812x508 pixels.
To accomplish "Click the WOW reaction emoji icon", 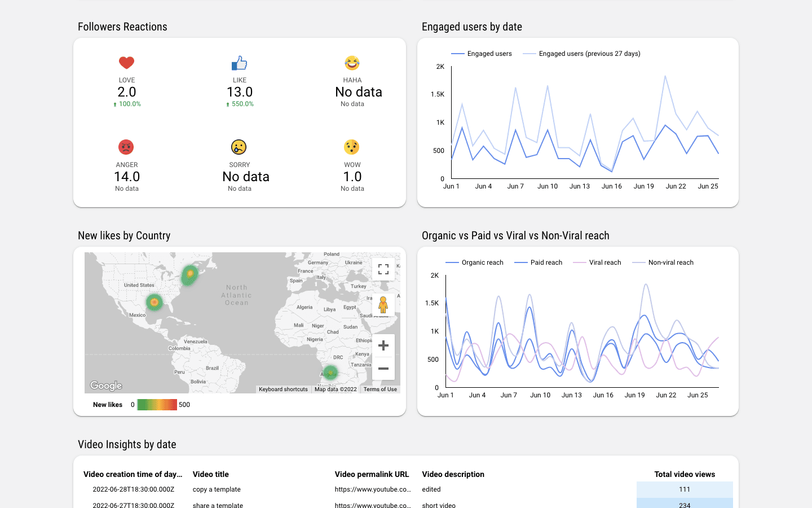I will coord(352,147).
